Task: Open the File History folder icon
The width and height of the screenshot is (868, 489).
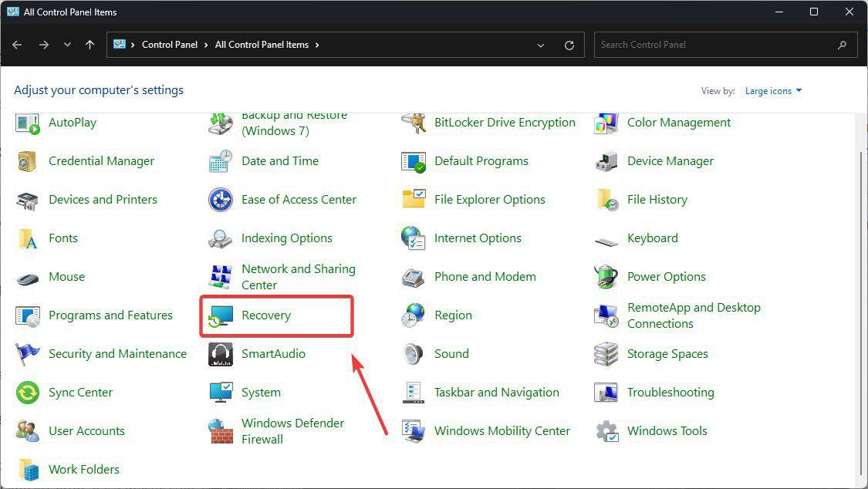Action: [x=607, y=200]
